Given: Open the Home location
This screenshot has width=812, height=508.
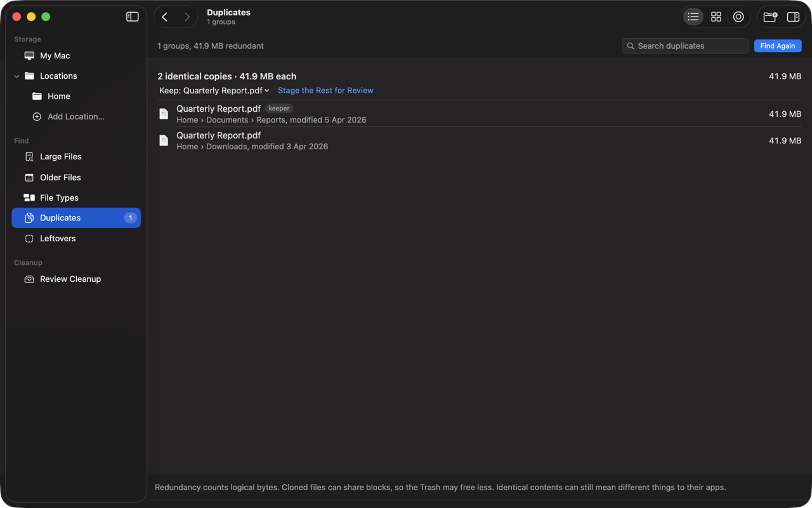Looking at the screenshot, I should (x=76, y=97).
